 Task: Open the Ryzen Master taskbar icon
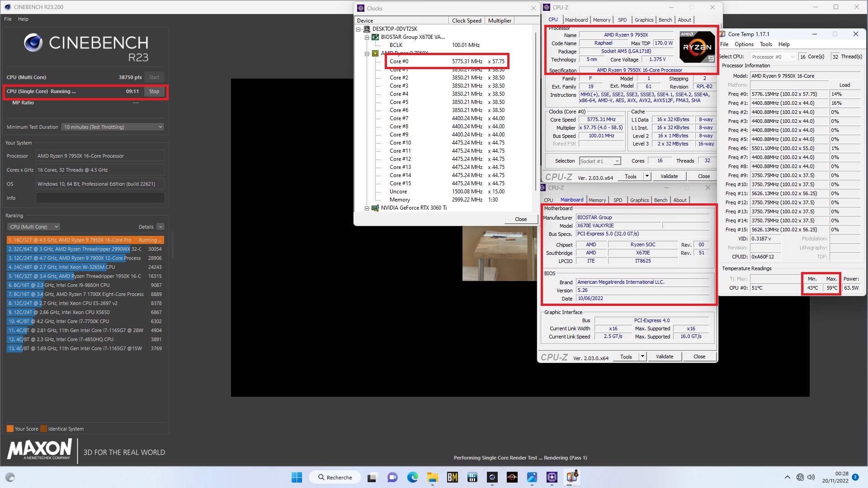pyautogui.click(x=512, y=477)
